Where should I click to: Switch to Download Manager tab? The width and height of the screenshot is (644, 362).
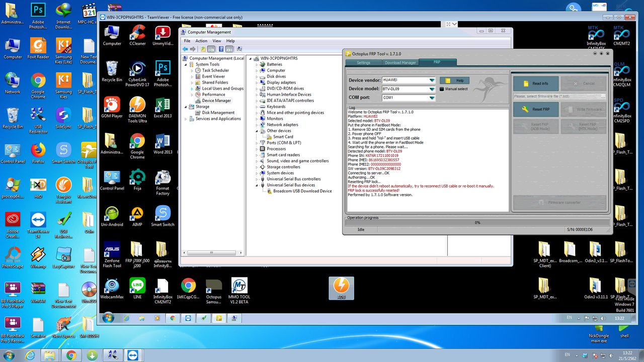coord(400,63)
